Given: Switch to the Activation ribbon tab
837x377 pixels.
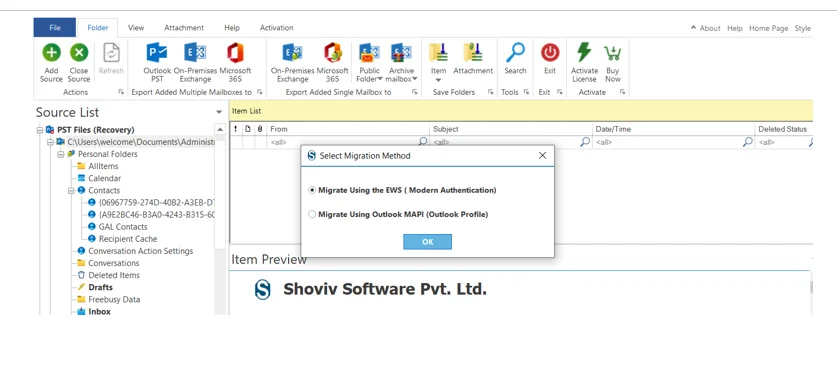Looking at the screenshot, I should pyautogui.click(x=277, y=28).
